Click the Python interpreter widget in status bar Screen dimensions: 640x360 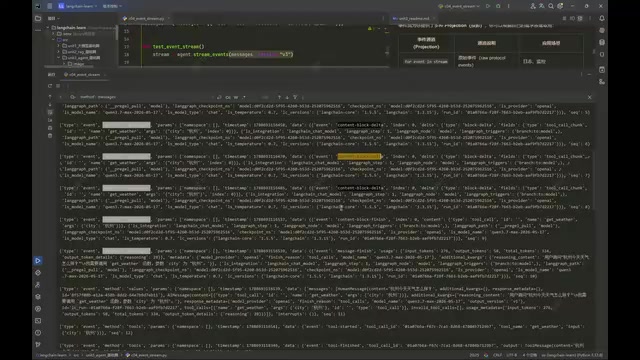572,355
